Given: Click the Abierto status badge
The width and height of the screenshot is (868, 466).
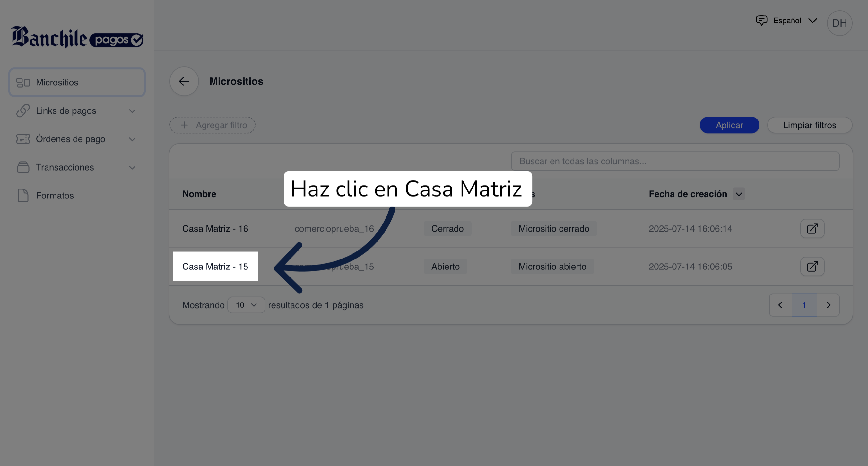Looking at the screenshot, I should [446, 266].
